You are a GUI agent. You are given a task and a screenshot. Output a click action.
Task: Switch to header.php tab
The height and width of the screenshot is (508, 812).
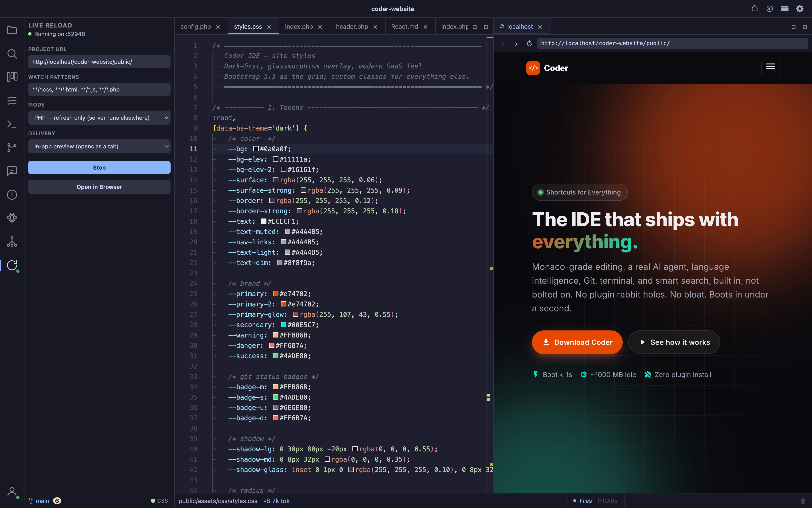click(352, 27)
